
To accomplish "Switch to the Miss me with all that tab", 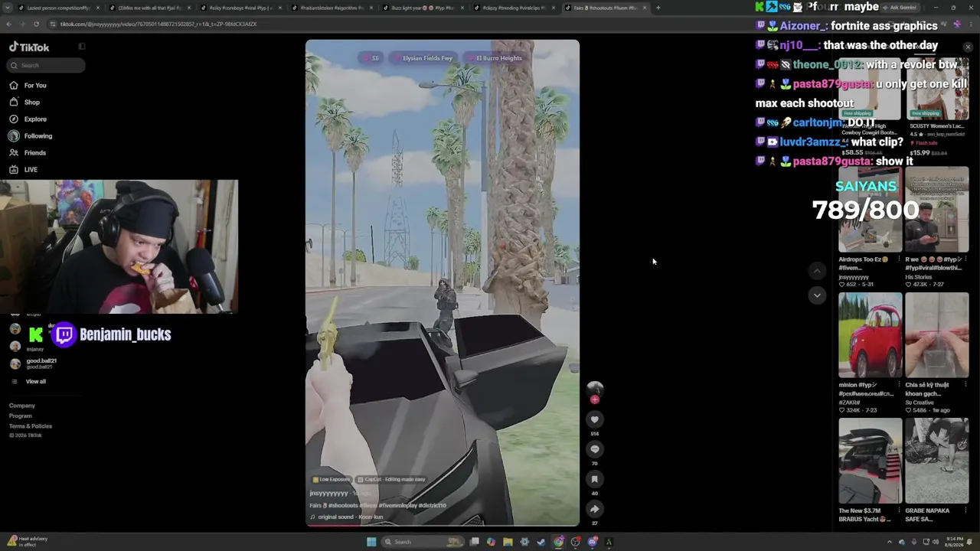I will [x=150, y=8].
